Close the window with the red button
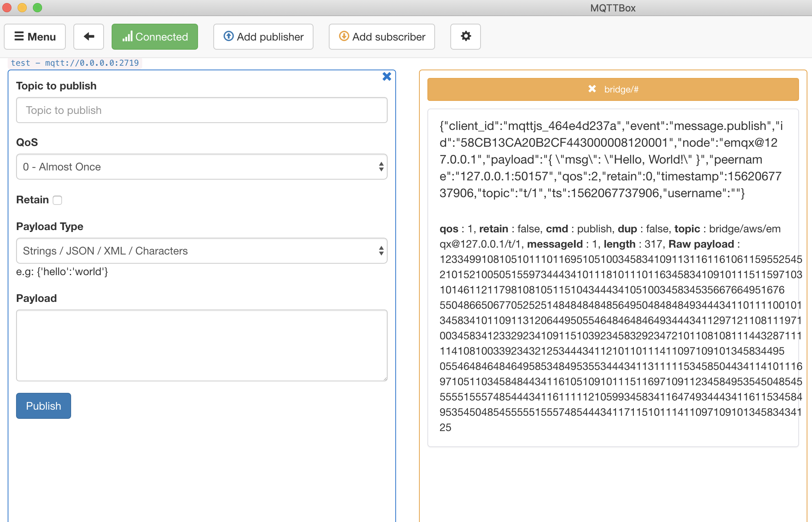The image size is (812, 522). pos(7,8)
